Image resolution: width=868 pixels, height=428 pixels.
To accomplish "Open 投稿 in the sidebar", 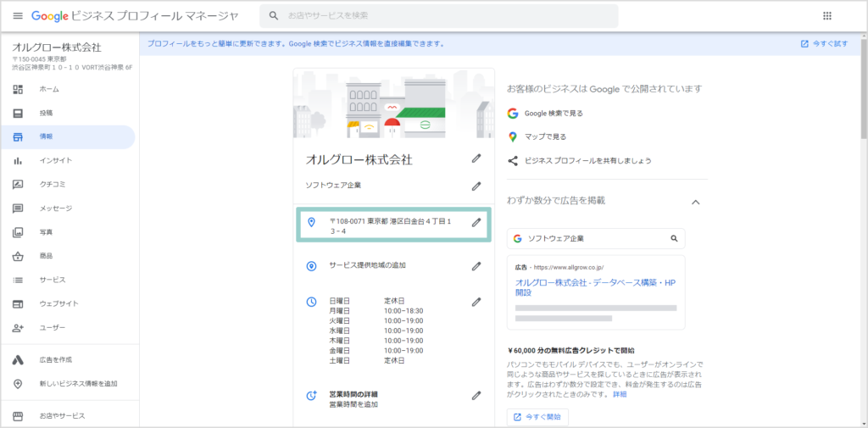I will [x=68, y=113].
